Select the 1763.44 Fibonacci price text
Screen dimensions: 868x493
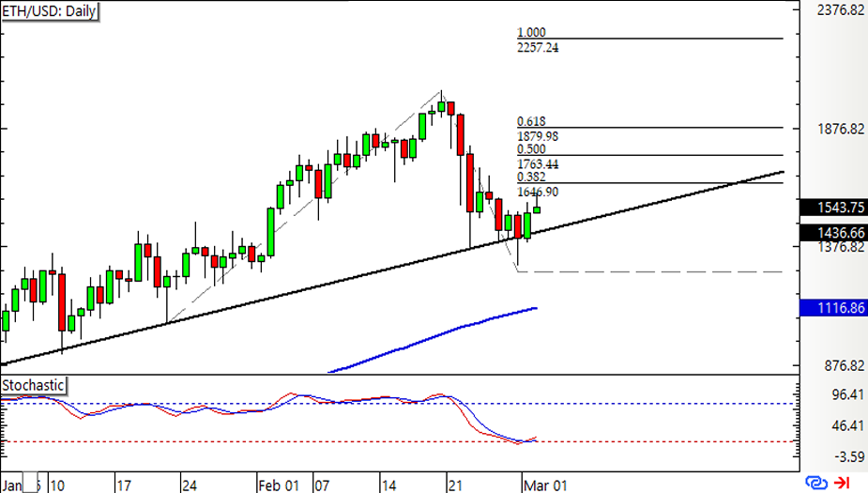coord(538,164)
